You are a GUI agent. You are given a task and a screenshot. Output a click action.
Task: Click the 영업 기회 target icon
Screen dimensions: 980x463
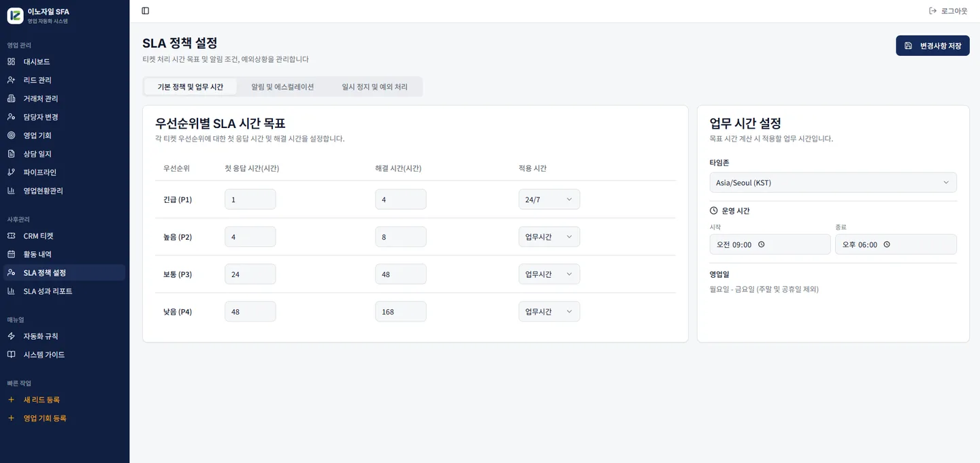[11, 135]
